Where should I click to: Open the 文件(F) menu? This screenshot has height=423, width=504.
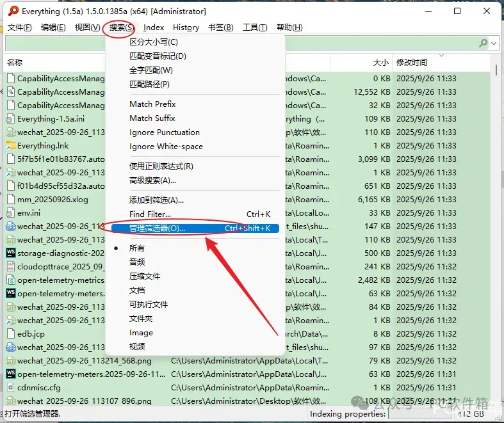click(x=20, y=28)
